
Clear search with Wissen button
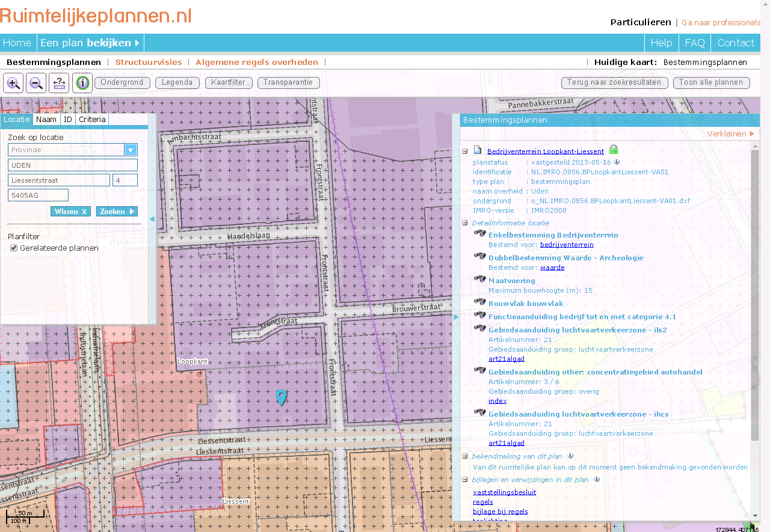coord(70,212)
